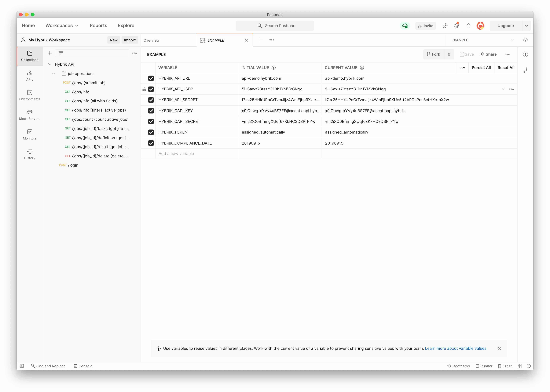The image size is (550, 392).
Task: Uncheck the HYBRIK_TOKEN variable
Action: (151, 132)
